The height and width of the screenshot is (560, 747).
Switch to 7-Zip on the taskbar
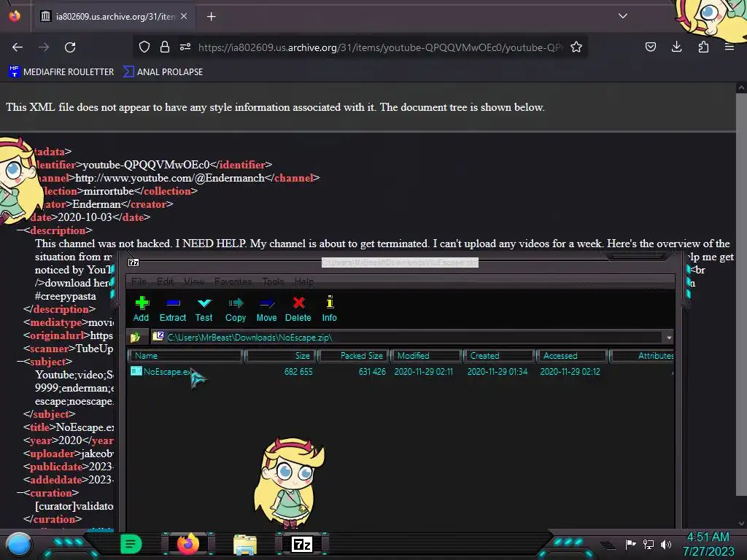(x=302, y=544)
